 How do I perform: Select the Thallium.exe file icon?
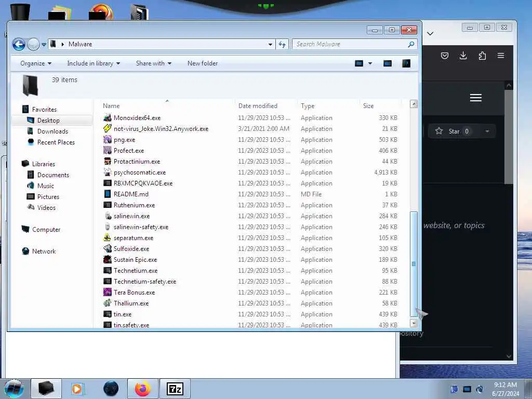pyautogui.click(x=108, y=303)
